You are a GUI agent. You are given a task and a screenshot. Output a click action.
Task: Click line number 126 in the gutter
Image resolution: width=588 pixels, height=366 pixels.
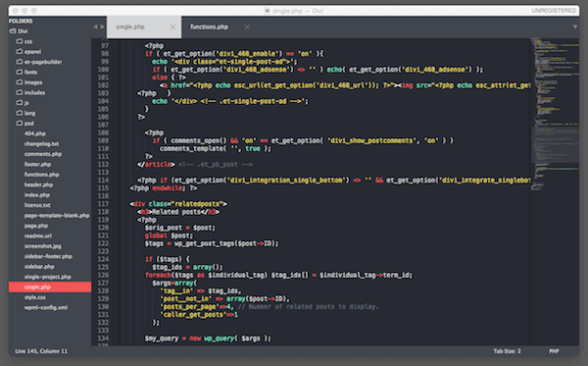(x=103, y=275)
